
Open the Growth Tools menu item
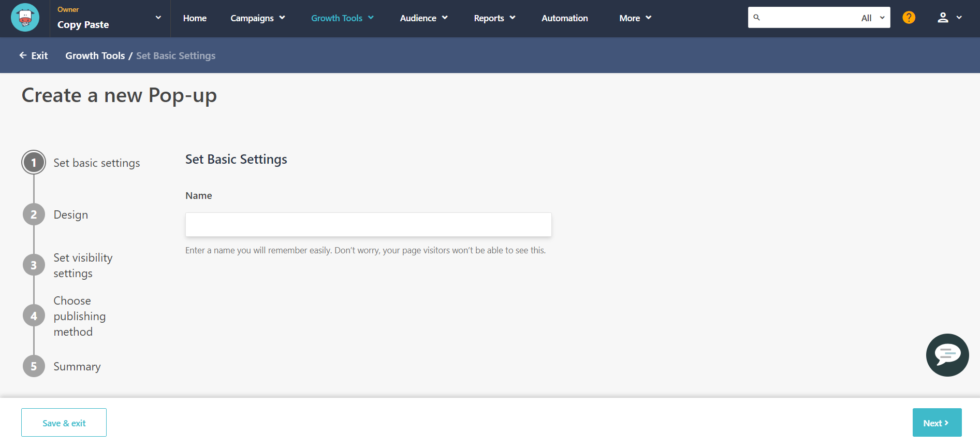point(337,18)
